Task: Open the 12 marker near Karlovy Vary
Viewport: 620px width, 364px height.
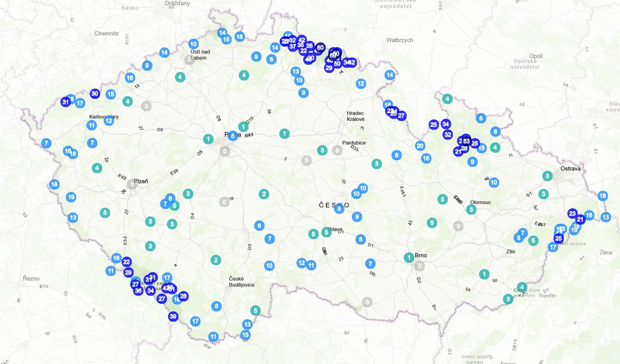Action: tap(108, 121)
